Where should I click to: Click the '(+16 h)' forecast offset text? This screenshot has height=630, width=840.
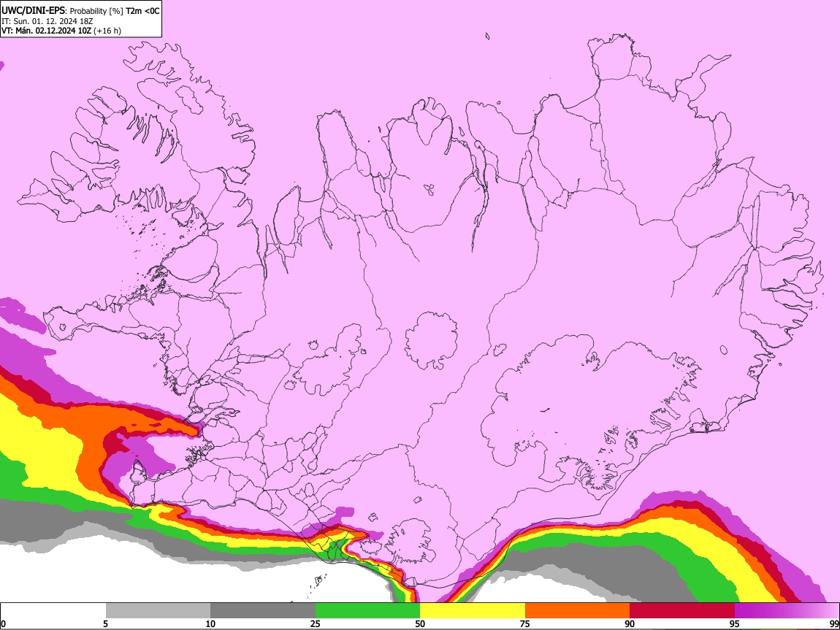point(107,31)
